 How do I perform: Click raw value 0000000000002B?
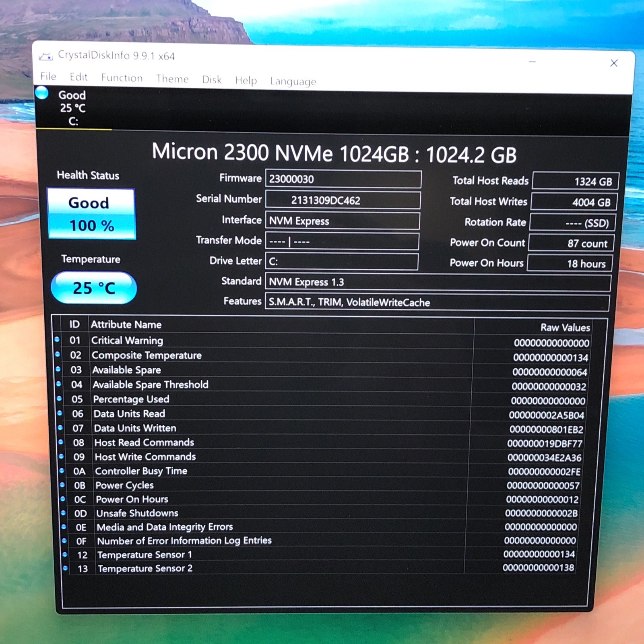pyautogui.click(x=541, y=513)
